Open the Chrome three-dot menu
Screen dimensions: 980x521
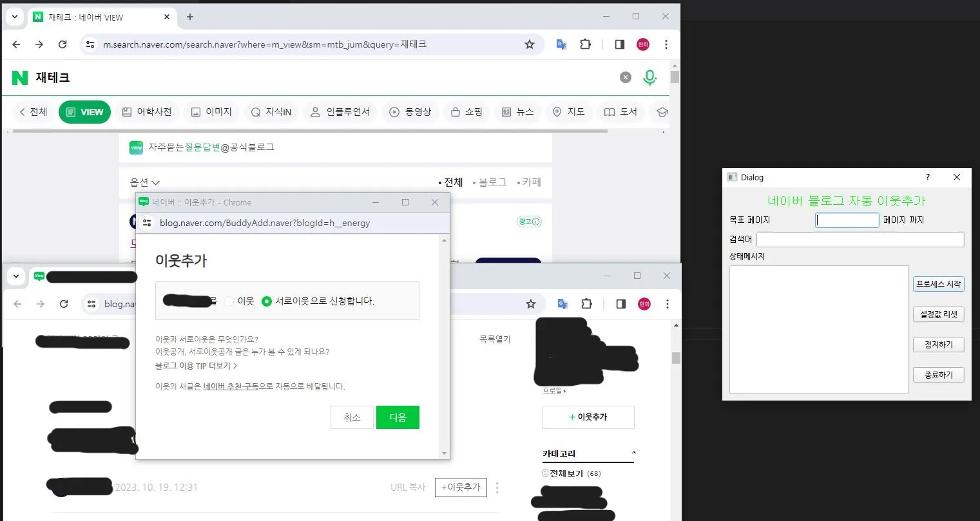pos(667,44)
